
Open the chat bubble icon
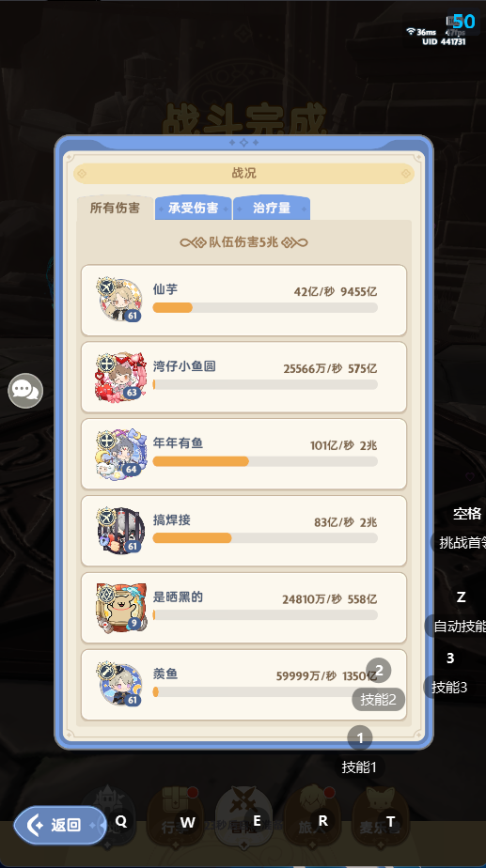(x=25, y=391)
